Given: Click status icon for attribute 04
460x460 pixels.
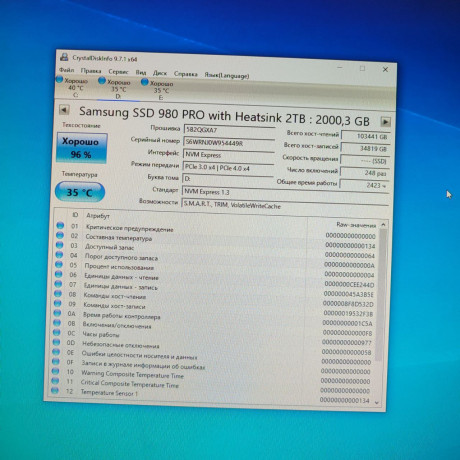Looking at the screenshot, I should coord(59,255).
